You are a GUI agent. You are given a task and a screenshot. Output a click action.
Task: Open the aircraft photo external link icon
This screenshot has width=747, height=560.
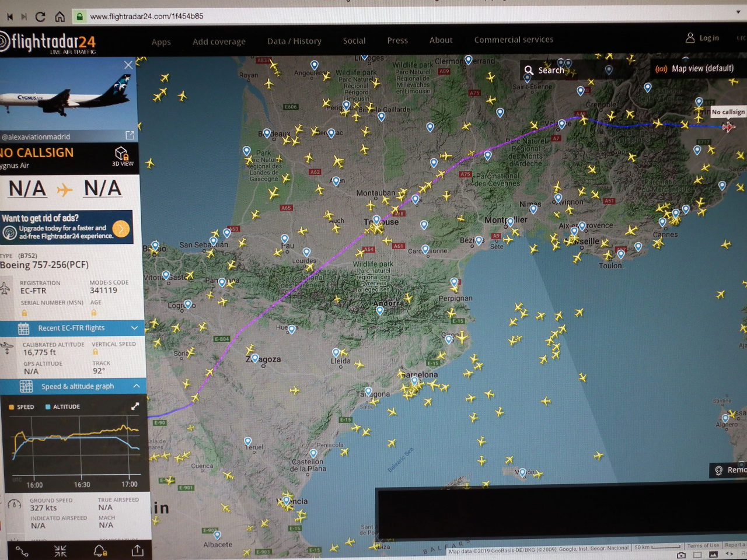130,135
